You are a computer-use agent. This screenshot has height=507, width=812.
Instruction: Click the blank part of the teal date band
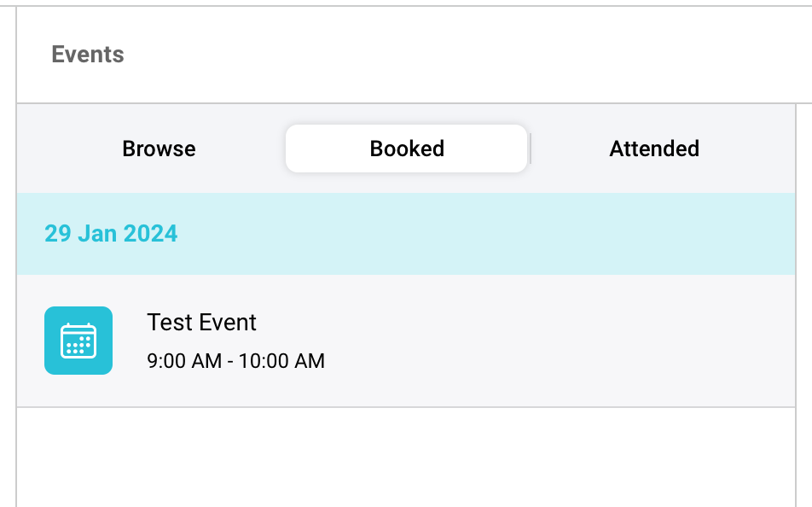coord(486,234)
